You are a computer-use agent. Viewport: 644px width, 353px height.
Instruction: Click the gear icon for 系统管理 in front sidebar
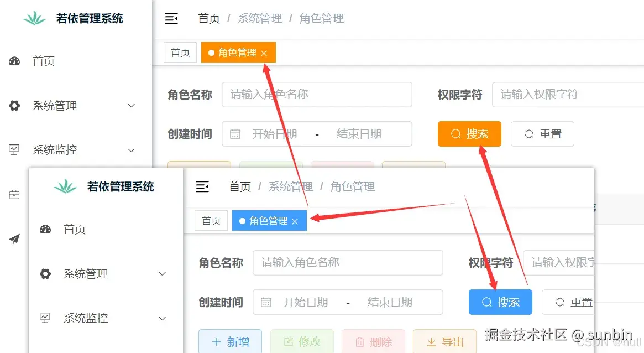45,274
